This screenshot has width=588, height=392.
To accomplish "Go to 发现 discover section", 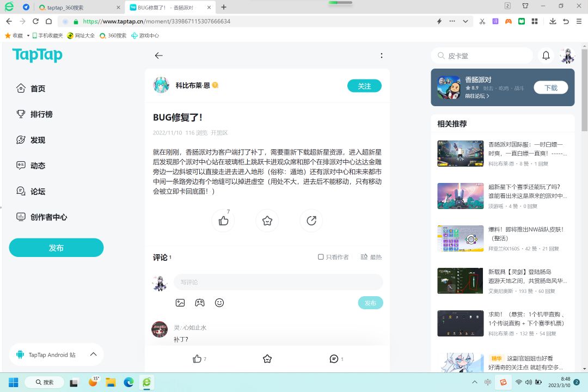I will pos(30,140).
